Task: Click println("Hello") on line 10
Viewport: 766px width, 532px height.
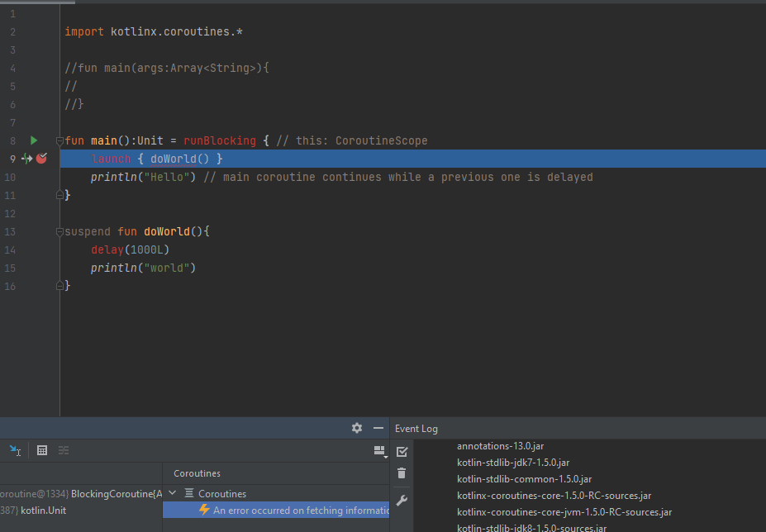Action: [x=143, y=177]
